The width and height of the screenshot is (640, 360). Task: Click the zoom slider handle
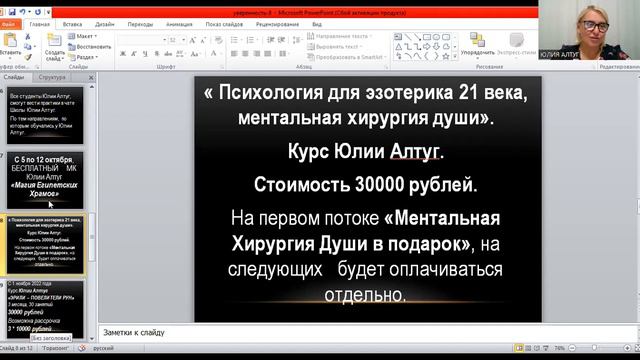coord(594,348)
